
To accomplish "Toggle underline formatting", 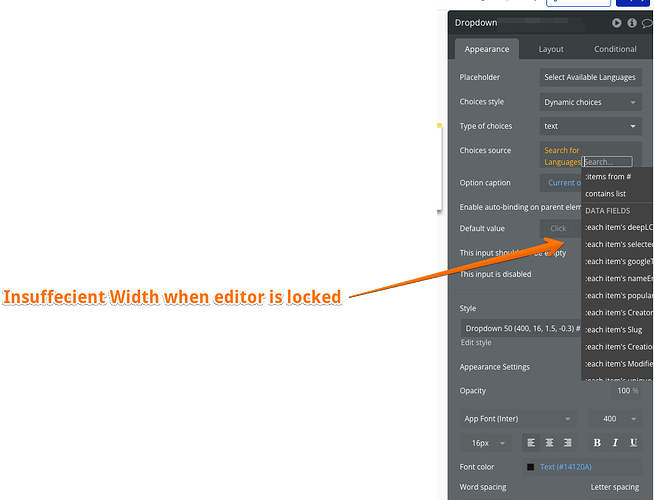I will pyautogui.click(x=634, y=443).
